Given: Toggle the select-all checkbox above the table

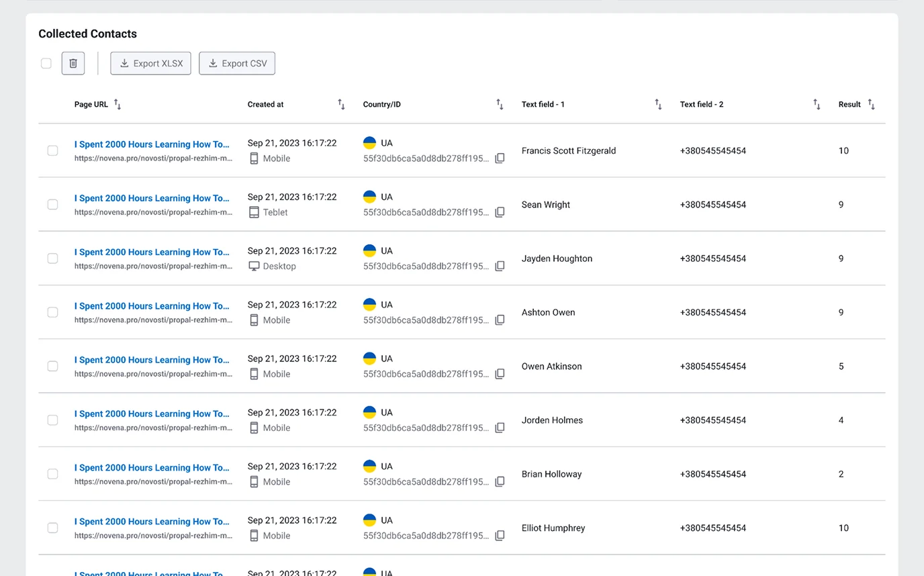Looking at the screenshot, I should 46,63.
